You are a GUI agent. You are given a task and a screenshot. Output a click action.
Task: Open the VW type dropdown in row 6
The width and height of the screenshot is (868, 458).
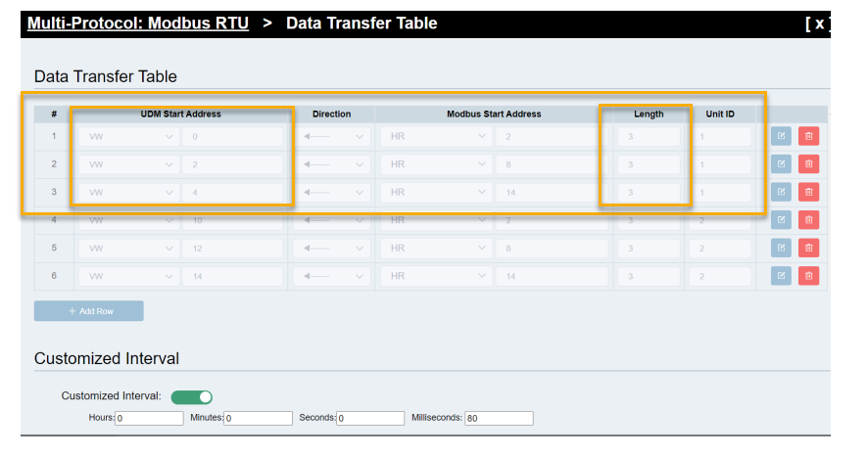[129, 276]
